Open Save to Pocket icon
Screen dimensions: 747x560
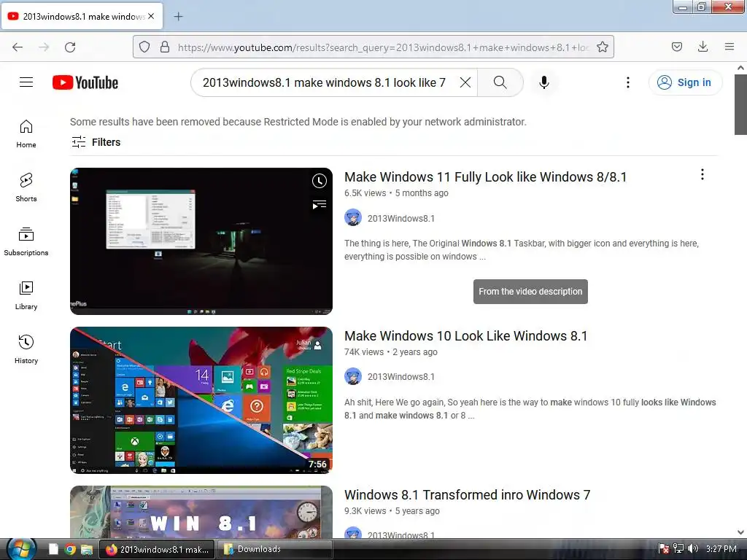tap(676, 47)
